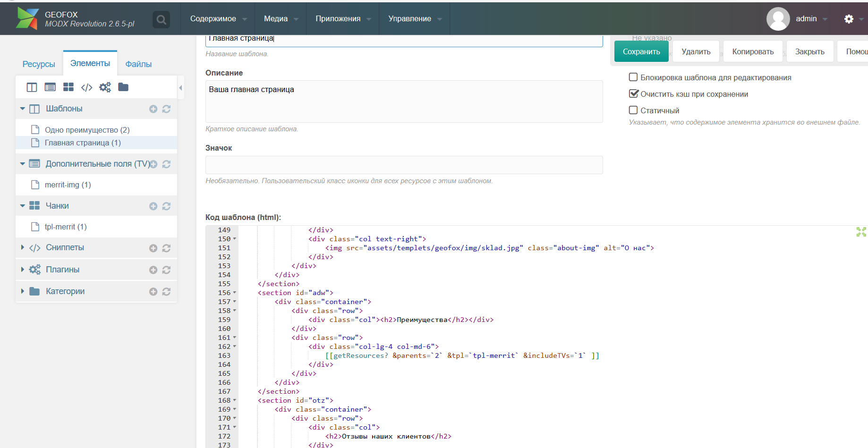Open the Управление menu
Image resolution: width=868 pixels, height=448 pixels.
click(x=415, y=19)
